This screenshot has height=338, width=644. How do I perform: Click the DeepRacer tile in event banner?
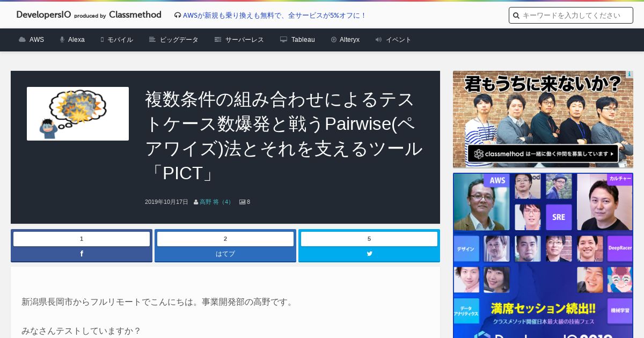(620, 248)
